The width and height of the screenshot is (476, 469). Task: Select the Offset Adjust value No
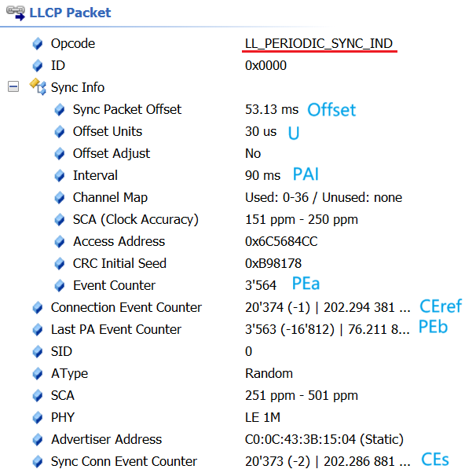click(253, 154)
